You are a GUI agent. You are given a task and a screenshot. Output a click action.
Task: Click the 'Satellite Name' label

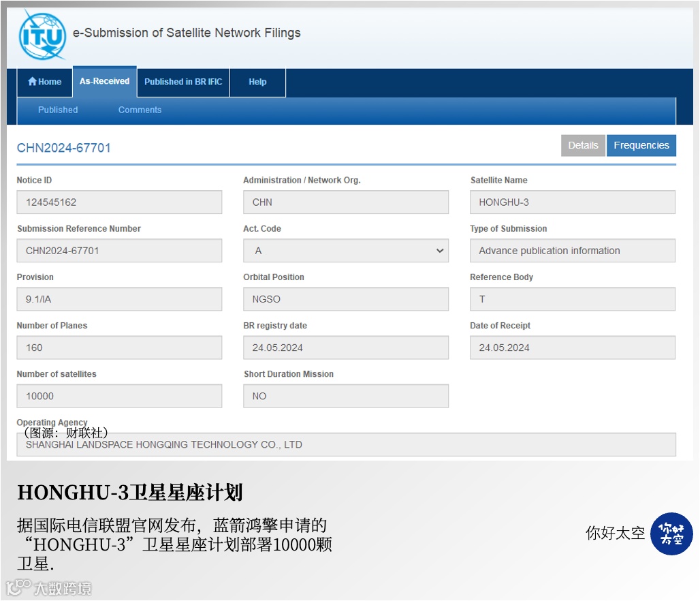pyautogui.click(x=498, y=180)
